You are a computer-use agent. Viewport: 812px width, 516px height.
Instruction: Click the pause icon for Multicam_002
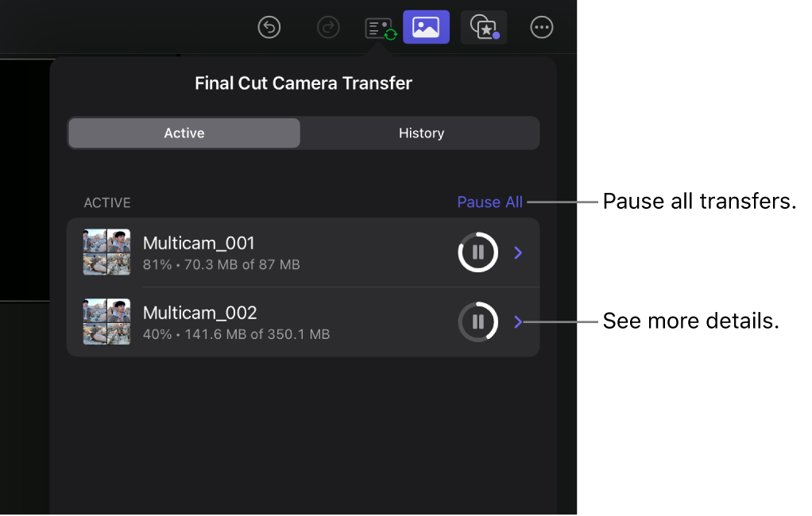pos(478,322)
